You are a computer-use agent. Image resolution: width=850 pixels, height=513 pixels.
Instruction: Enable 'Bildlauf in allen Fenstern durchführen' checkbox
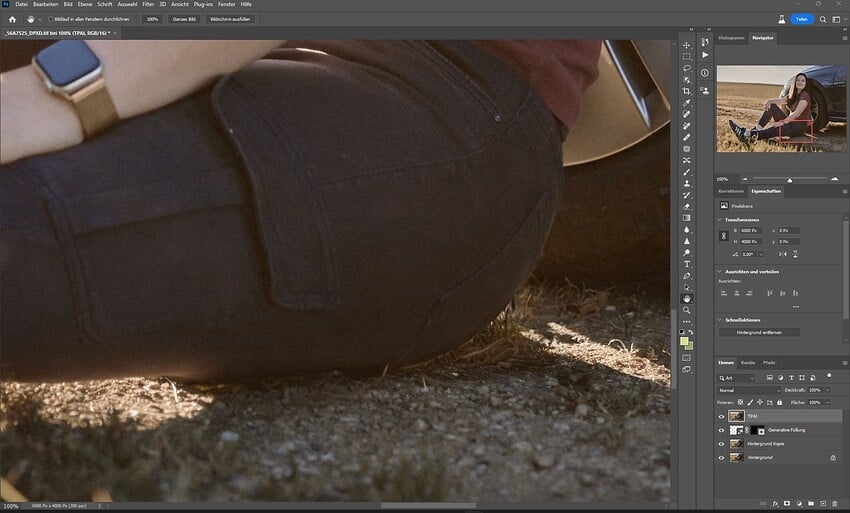[x=51, y=19]
